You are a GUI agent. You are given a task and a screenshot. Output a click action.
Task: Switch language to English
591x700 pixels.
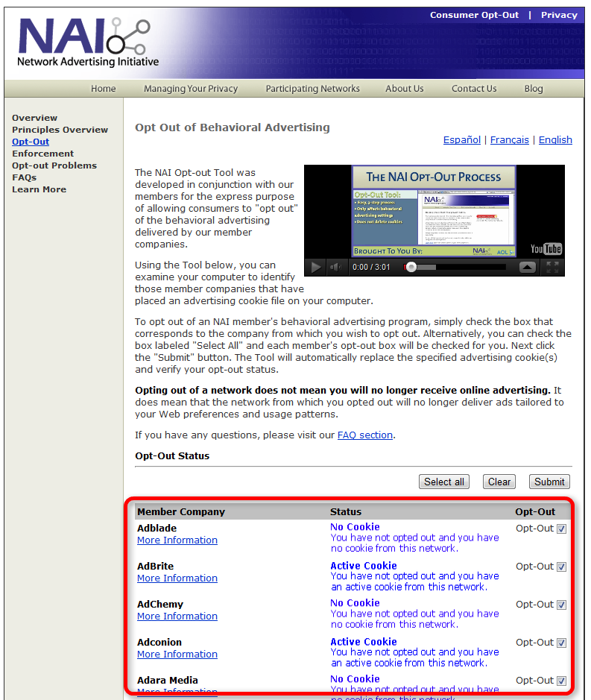555,139
